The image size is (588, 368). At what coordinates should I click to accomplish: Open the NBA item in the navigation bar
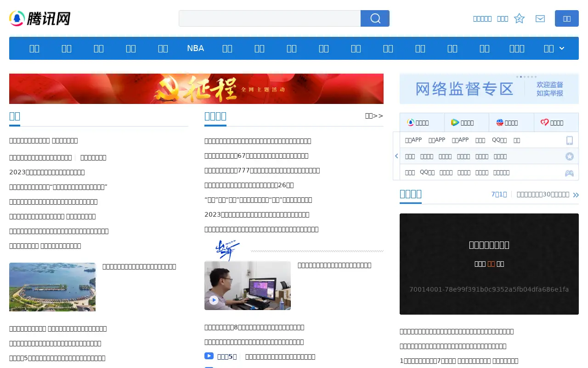click(195, 48)
